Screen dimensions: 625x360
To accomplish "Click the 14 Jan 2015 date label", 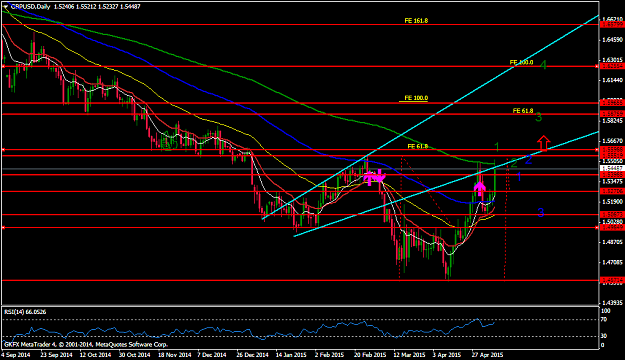I will (291, 354).
